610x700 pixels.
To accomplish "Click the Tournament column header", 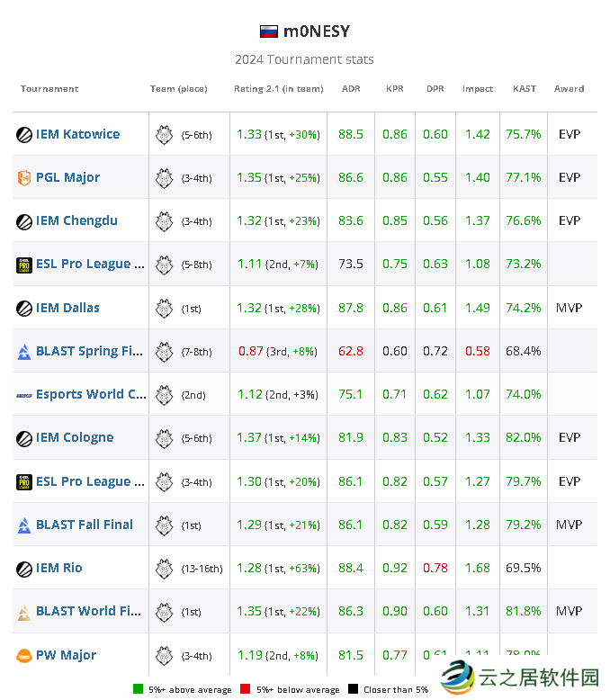I will coord(49,89).
